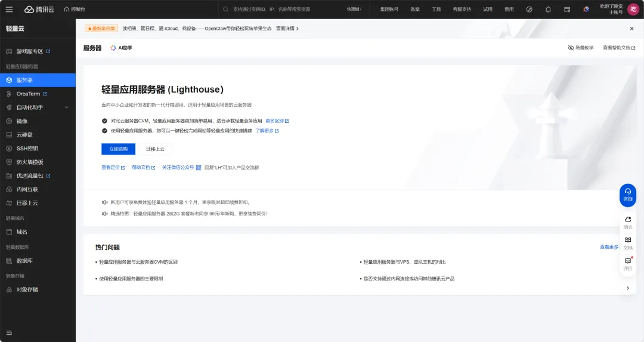Image resolution: width=644 pixels, height=342 pixels.
Task: Click 查看详情 in the banner
Action: click(287, 29)
